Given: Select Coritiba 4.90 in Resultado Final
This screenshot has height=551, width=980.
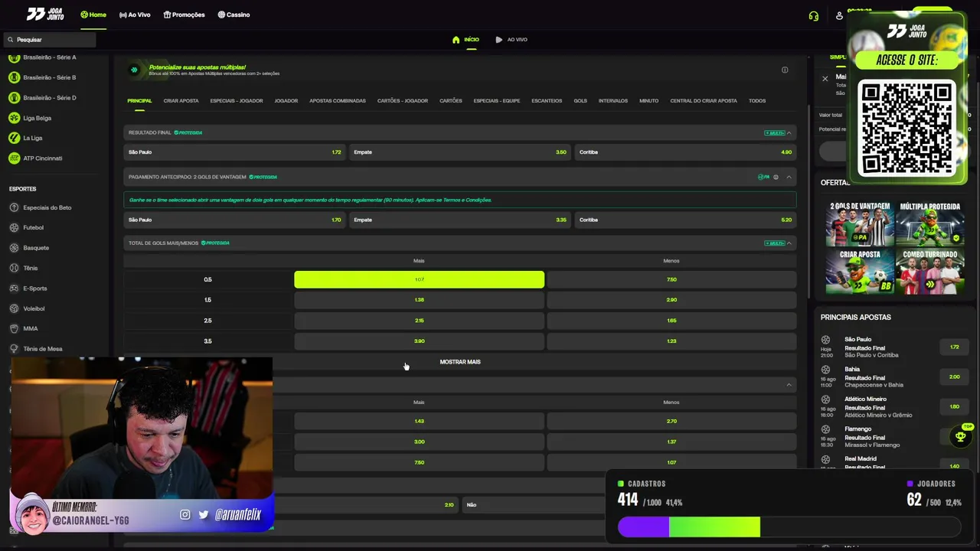Looking at the screenshot, I should click(685, 152).
